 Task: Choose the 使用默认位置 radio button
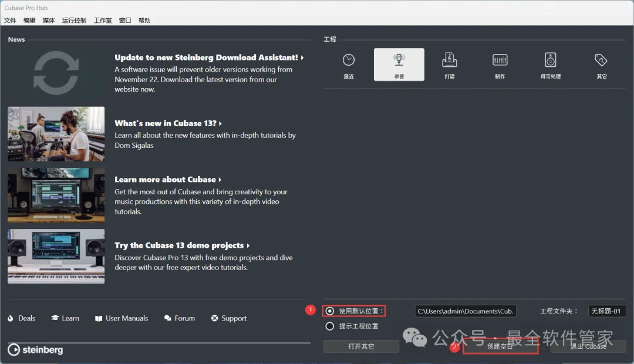[x=330, y=311]
